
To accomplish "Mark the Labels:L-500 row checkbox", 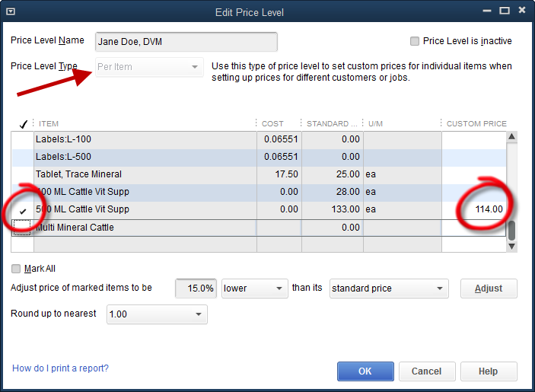I will point(23,158).
